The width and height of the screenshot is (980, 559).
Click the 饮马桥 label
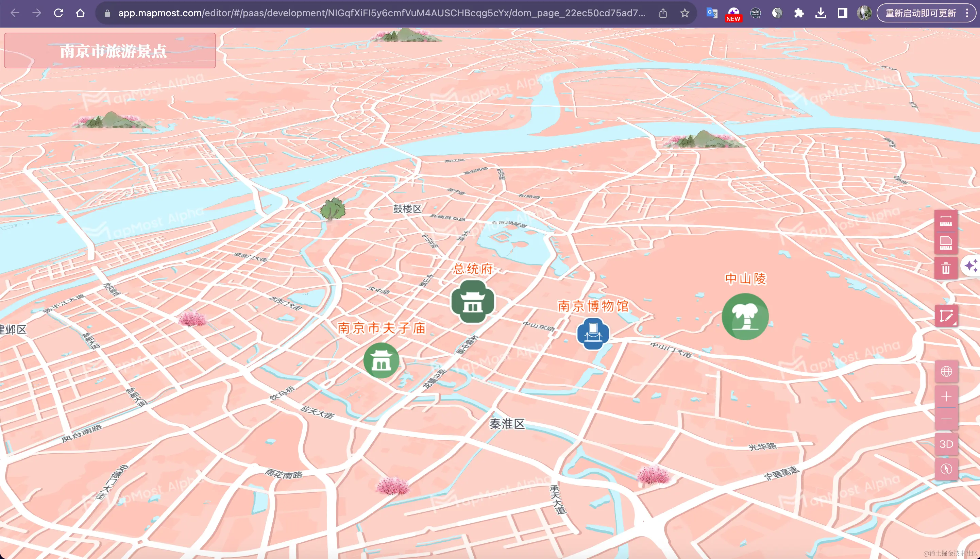pos(282,393)
